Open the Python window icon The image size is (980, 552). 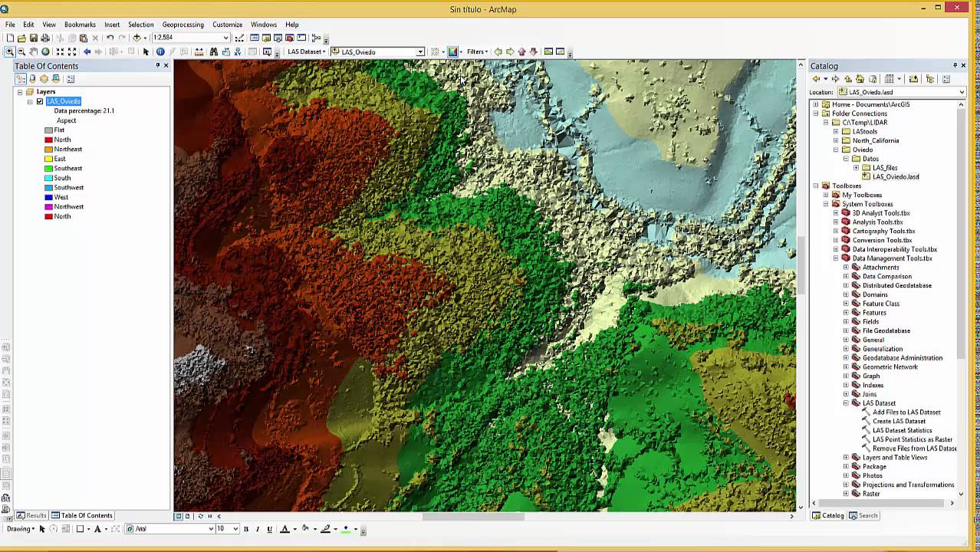pos(301,38)
